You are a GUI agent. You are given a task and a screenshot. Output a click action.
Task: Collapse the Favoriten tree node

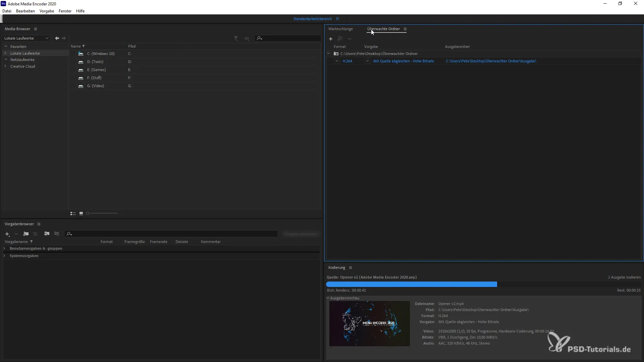point(6,46)
